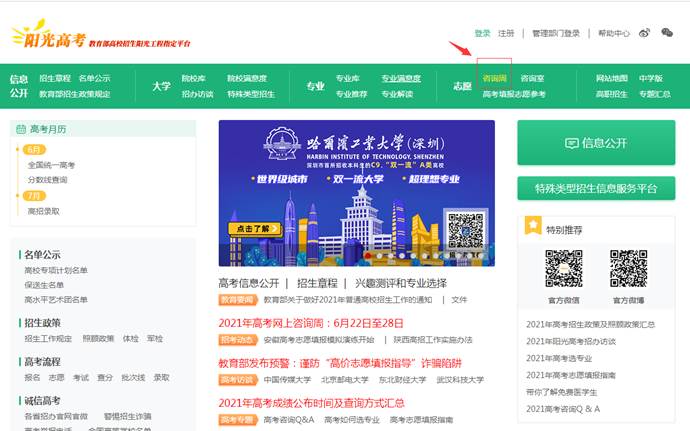Open 中国传媒大学 interview link
Viewport: 690px width, 431px height.
pyautogui.click(x=287, y=379)
